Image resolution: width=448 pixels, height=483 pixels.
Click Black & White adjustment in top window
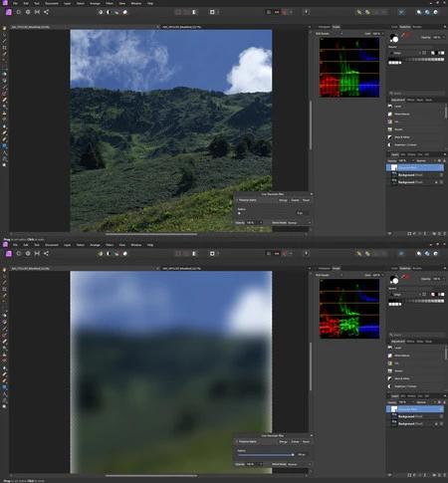pyautogui.click(x=401, y=137)
